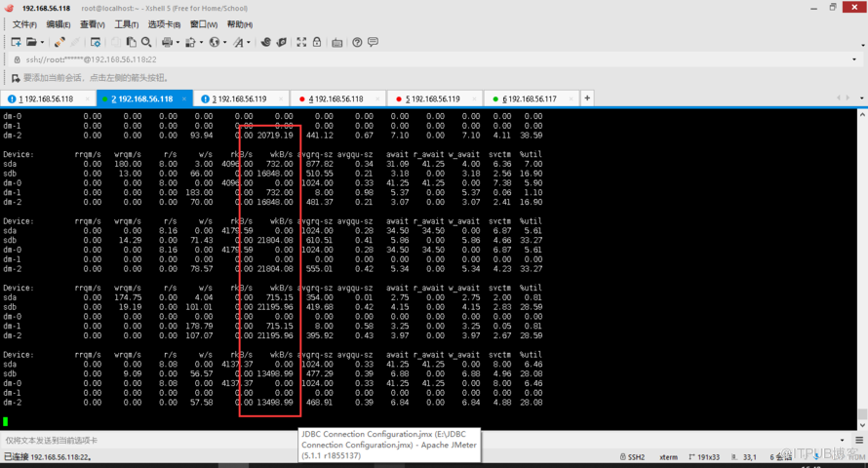Open the 文件 (File) menu
Viewport: 868px width, 468px height.
pyautogui.click(x=24, y=24)
